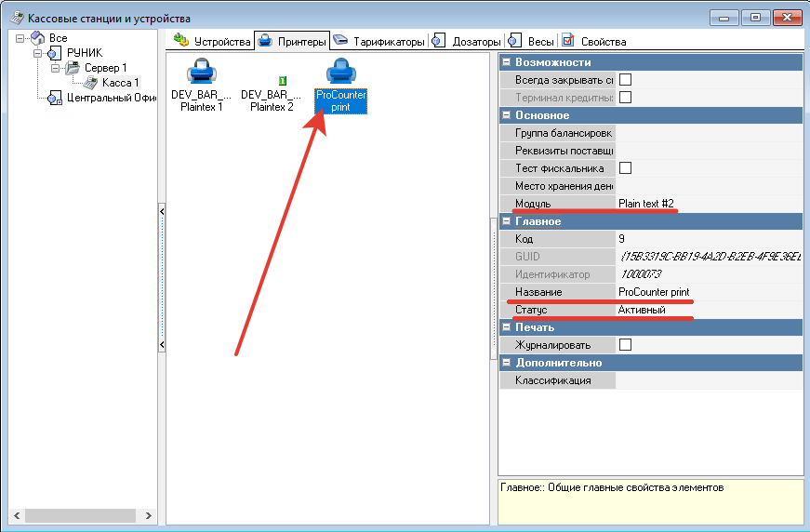Click the Центральный Офис node icon
810x532 pixels.
point(55,99)
